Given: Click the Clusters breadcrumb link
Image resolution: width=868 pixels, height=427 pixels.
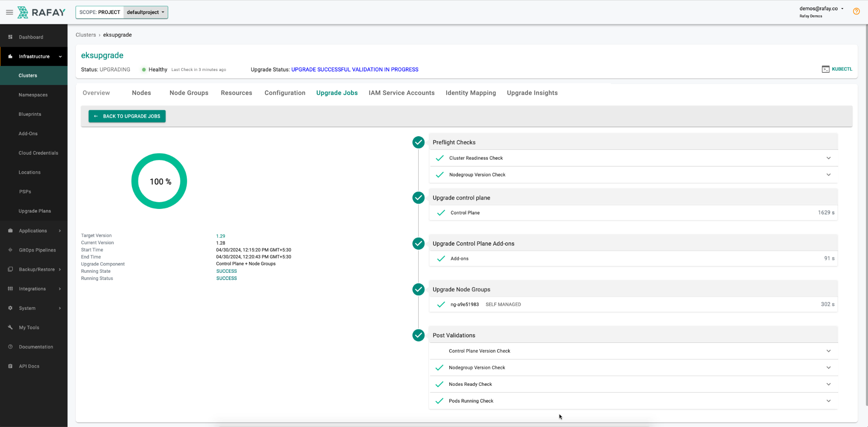Looking at the screenshot, I should (x=86, y=35).
